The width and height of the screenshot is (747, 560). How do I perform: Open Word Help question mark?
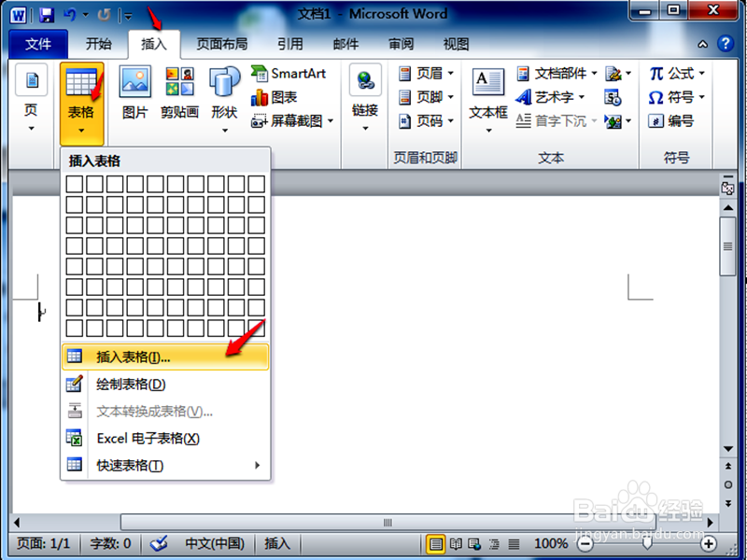pyautogui.click(x=726, y=43)
